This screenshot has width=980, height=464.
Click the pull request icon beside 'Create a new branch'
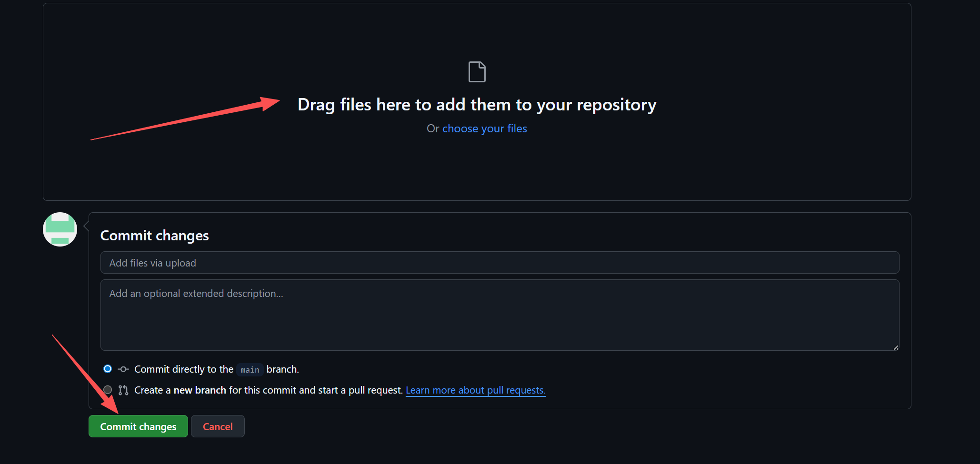click(x=123, y=390)
